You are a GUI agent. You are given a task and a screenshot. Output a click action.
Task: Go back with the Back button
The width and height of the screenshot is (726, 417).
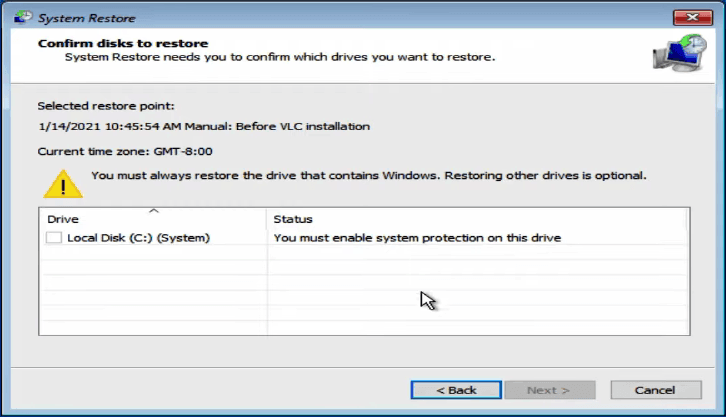pos(456,389)
